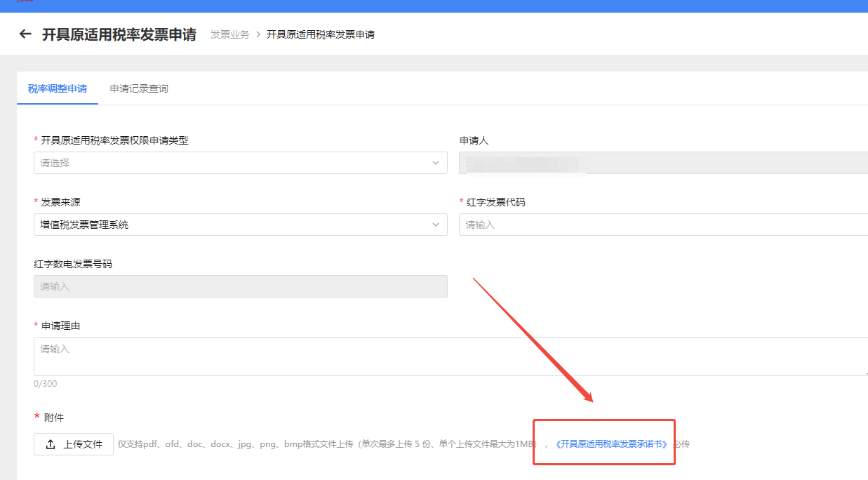Click the chevron in the 申请类型 select box
This screenshot has height=480, width=868.
[436, 163]
